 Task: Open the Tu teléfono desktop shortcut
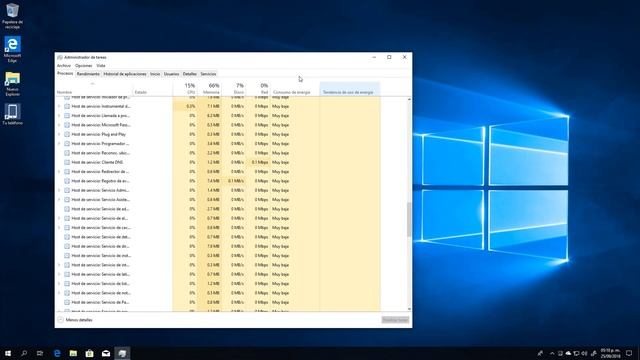[12, 114]
